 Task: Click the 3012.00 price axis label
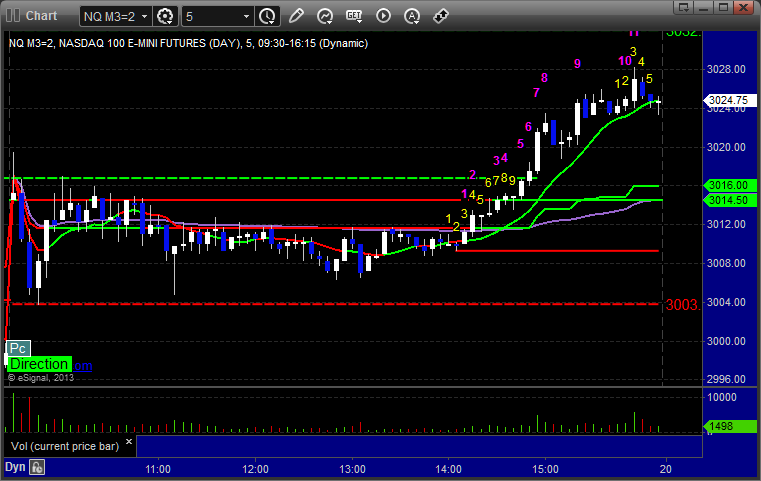(x=726, y=224)
